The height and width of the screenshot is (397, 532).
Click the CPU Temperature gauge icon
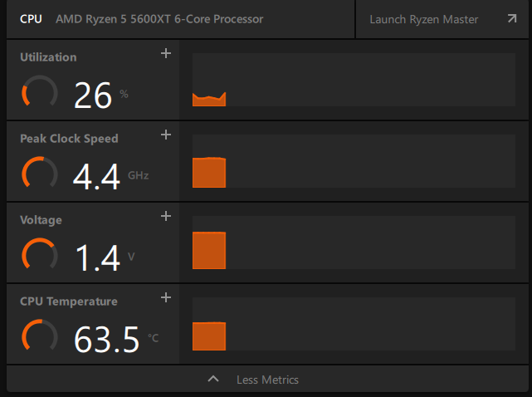tap(39, 337)
